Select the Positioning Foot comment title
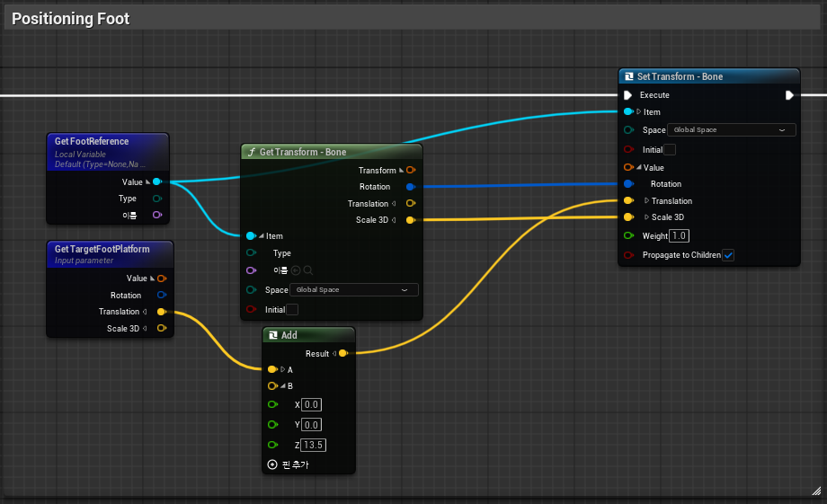 [71, 19]
